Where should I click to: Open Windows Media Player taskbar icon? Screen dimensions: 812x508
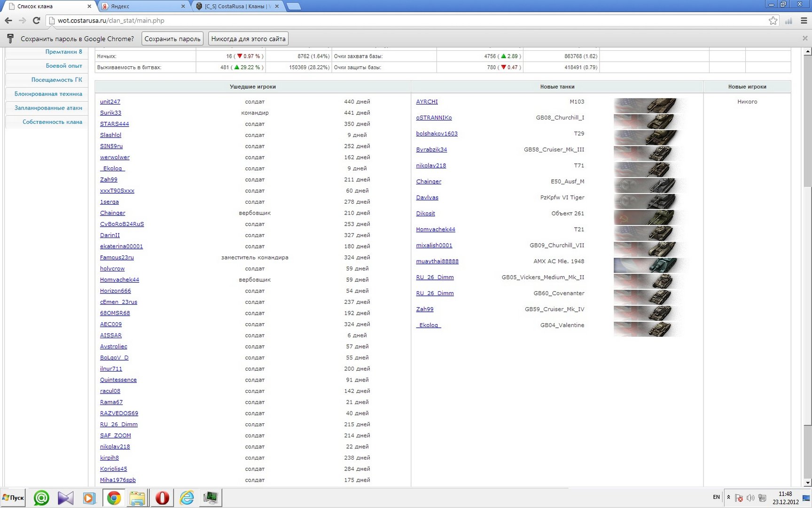point(89,498)
